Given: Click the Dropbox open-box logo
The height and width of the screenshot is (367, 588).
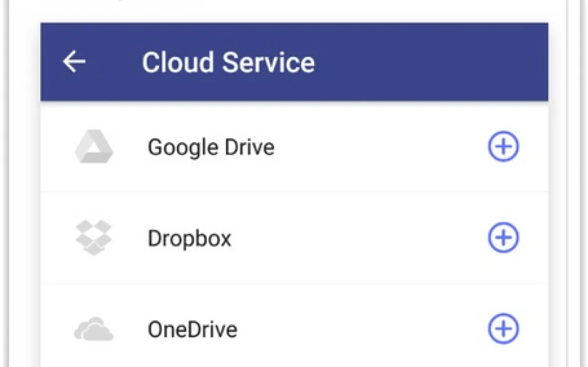Looking at the screenshot, I should (94, 238).
